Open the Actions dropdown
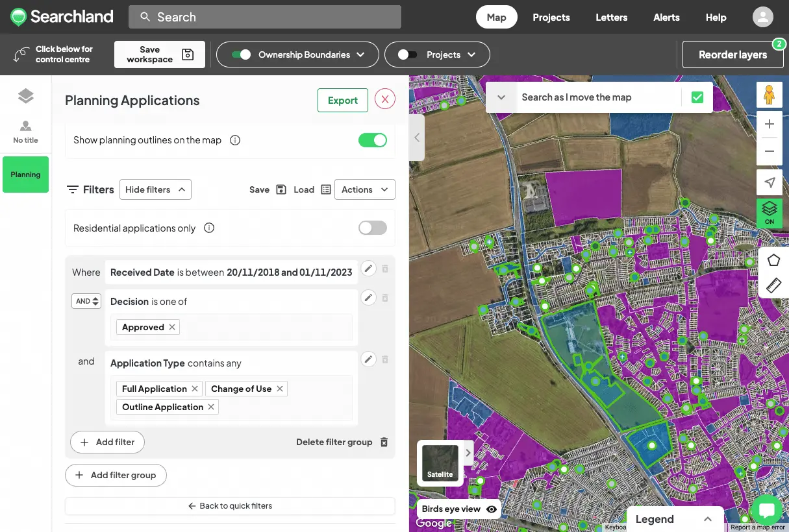This screenshot has width=789, height=532. [364, 189]
